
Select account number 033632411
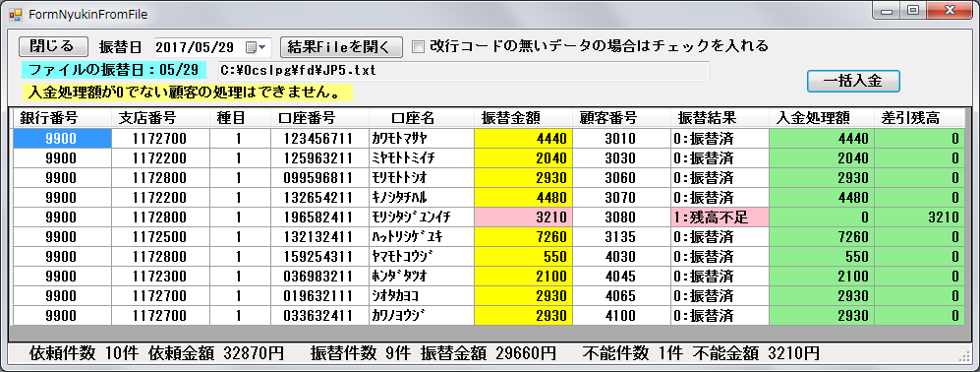[319, 315]
